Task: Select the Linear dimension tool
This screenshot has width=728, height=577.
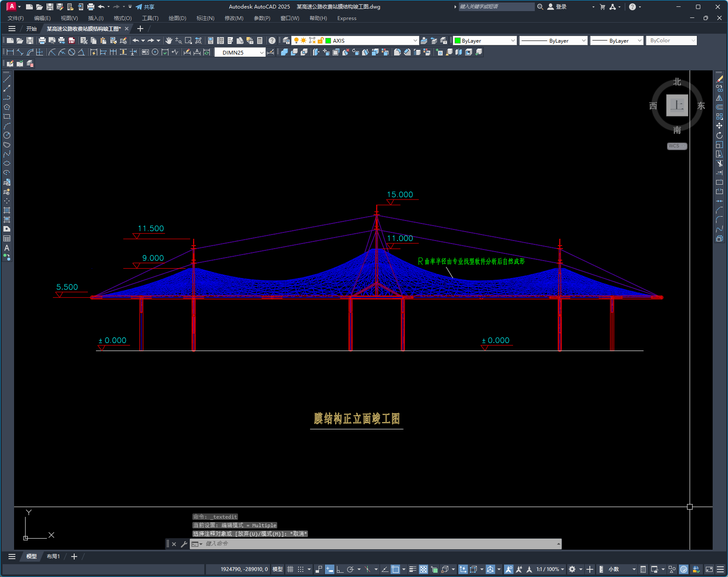Action: coord(10,52)
